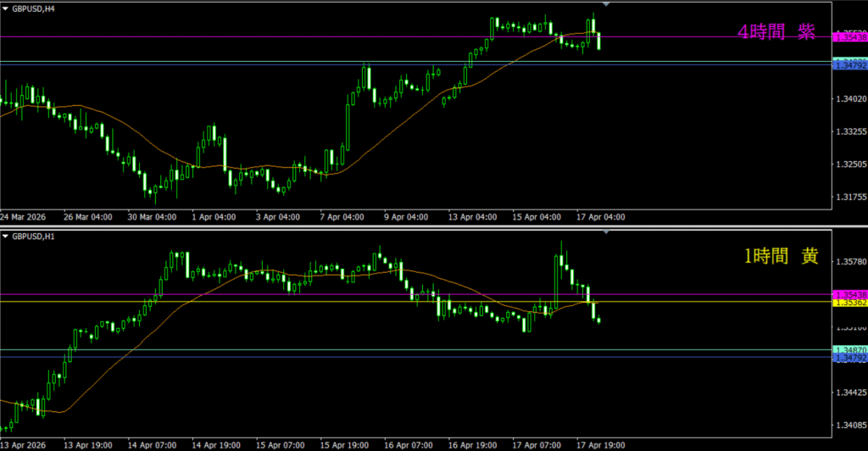The width and height of the screenshot is (868, 451).
Task: Click the teal 1.34870 price tag on H1 chart
Action: (x=849, y=349)
